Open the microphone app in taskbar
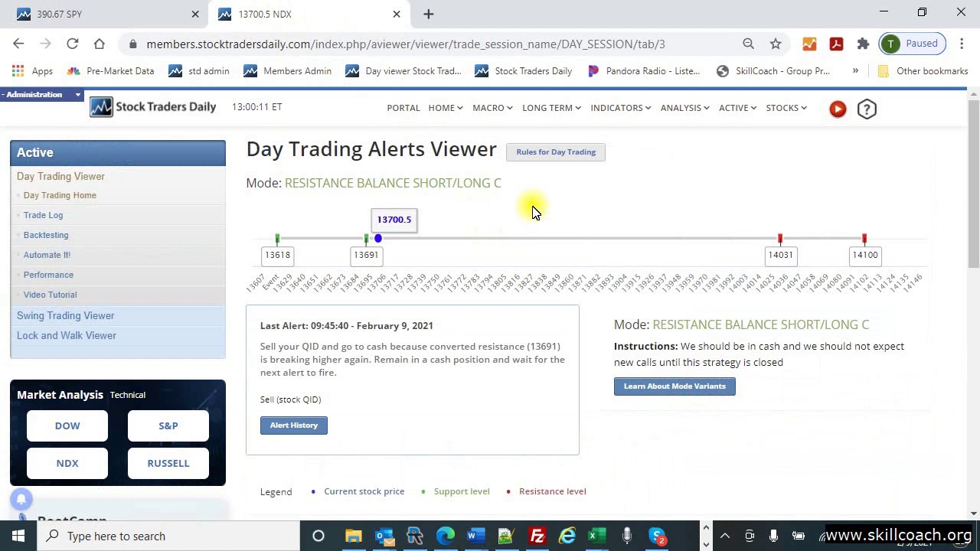 click(627, 536)
